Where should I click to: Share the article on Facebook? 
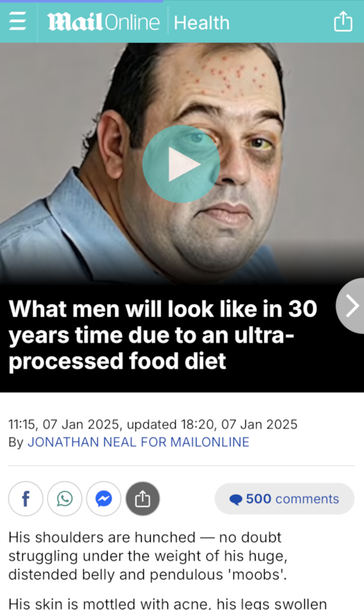coord(26,498)
